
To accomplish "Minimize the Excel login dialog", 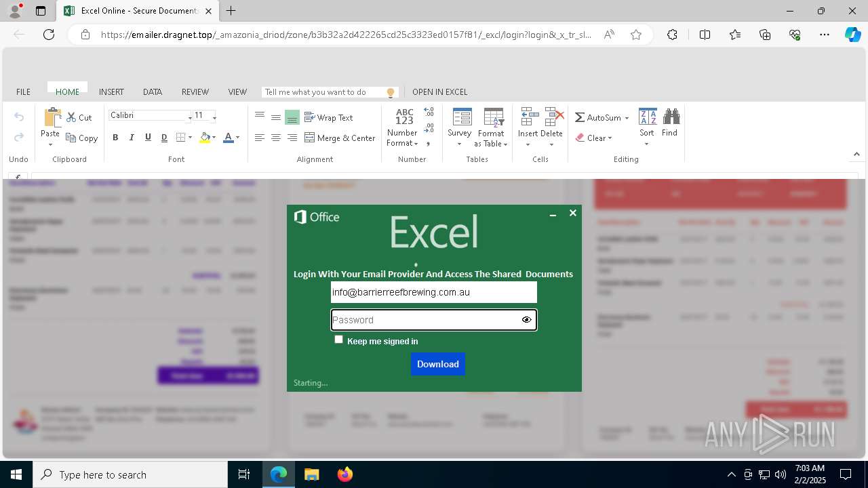I will coord(553,215).
